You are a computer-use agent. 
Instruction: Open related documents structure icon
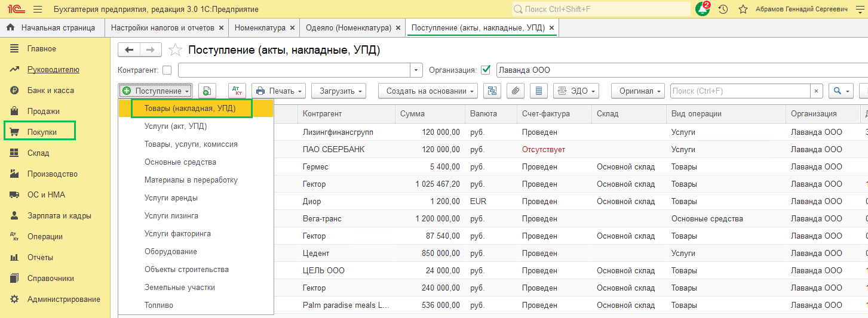(x=493, y=91)
